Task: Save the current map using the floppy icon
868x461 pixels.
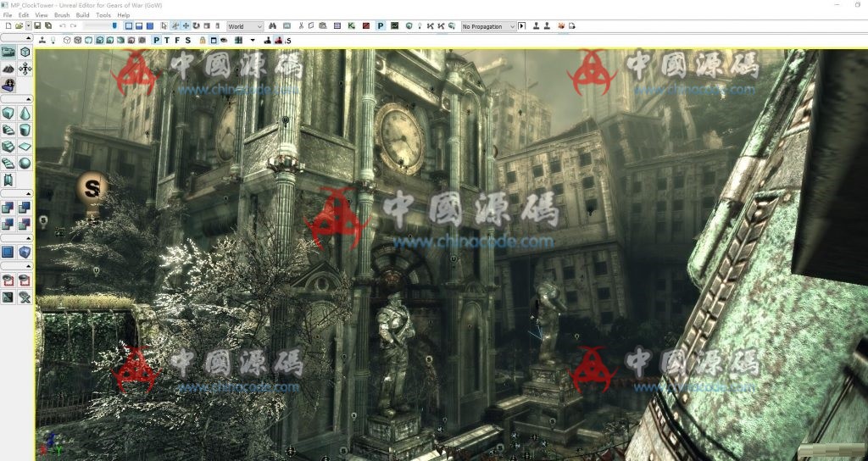Action: point(37,26)
